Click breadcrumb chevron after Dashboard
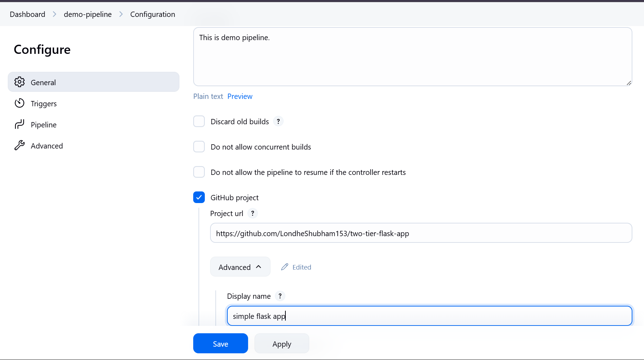Viewport: 644px width, 360px height. tap(55, 14)
